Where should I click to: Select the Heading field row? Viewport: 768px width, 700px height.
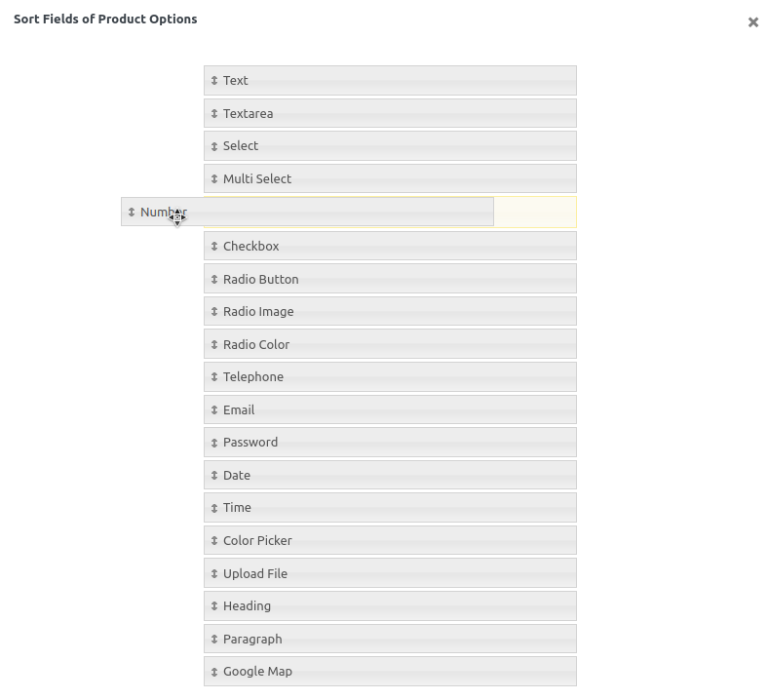[390, 606]
